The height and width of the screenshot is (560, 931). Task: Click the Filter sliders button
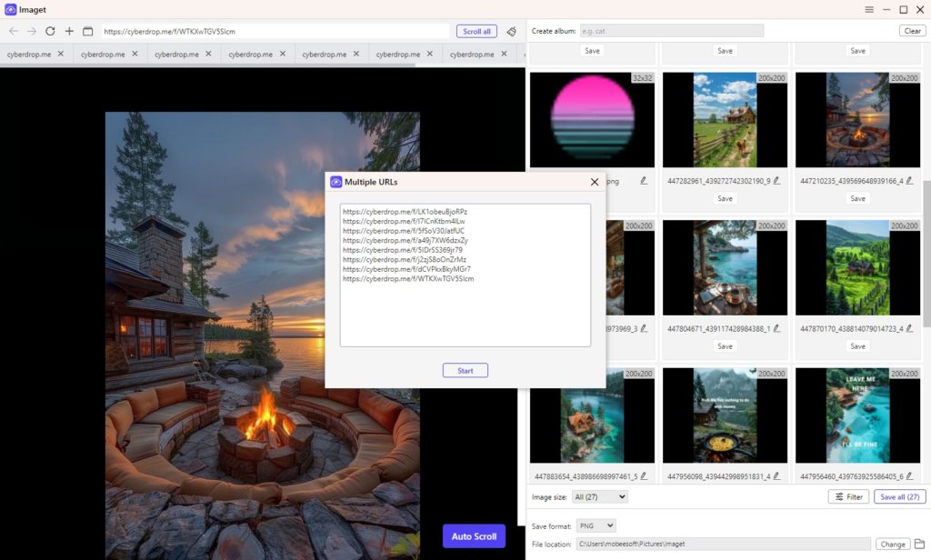[x=848, y=496]
